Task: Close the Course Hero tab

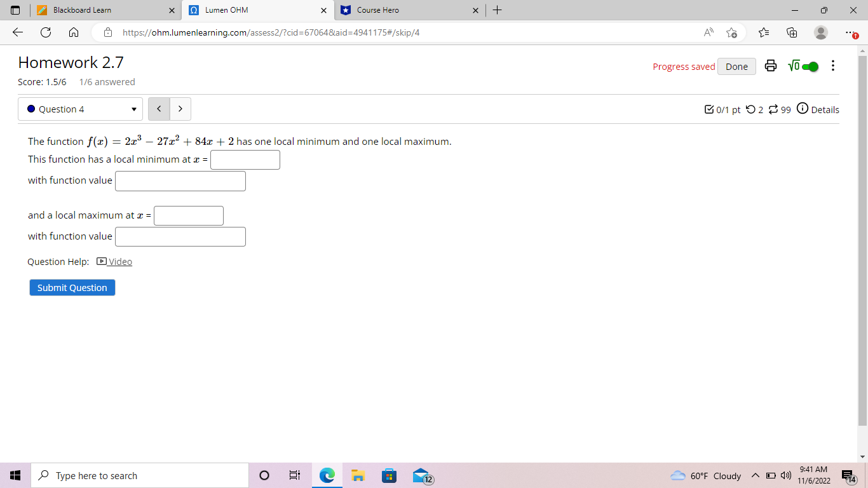Action: (x=476, y=10)
